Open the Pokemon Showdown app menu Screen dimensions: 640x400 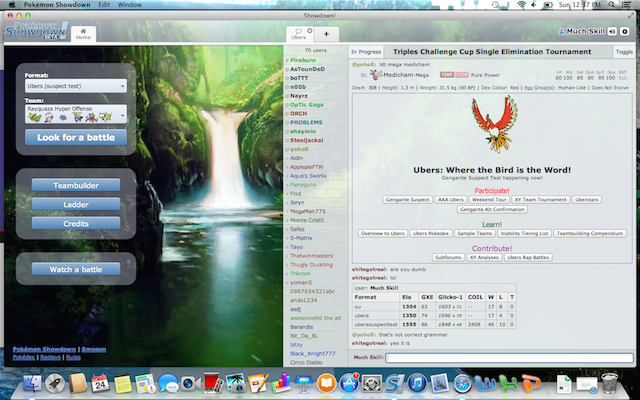pos(57,4)
